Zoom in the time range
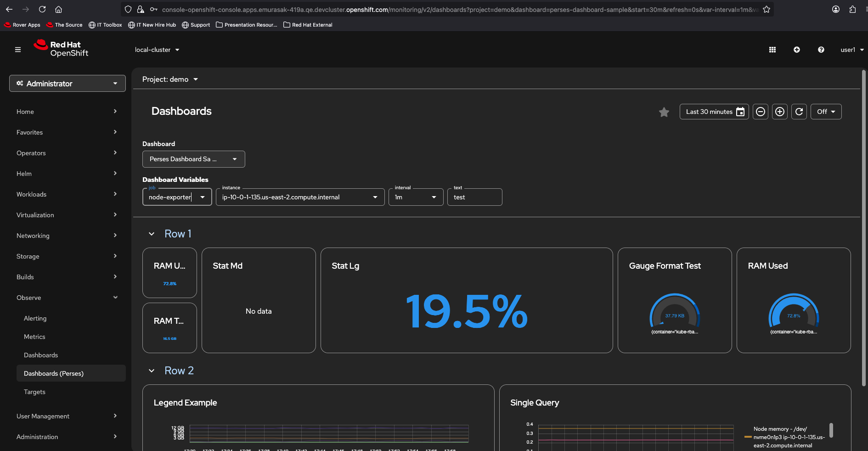The width and height of the screenshot is (868, 451). [x=780, y=112]
